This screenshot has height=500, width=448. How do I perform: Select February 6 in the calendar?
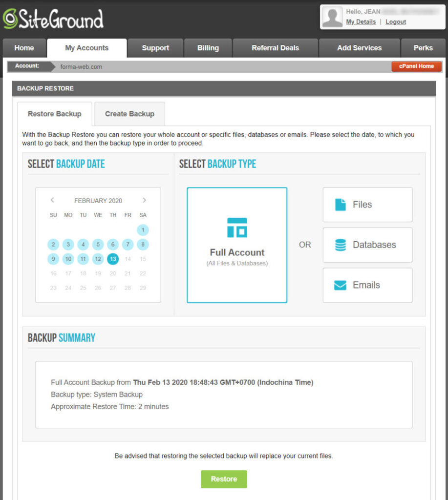(x=113, y=245)
